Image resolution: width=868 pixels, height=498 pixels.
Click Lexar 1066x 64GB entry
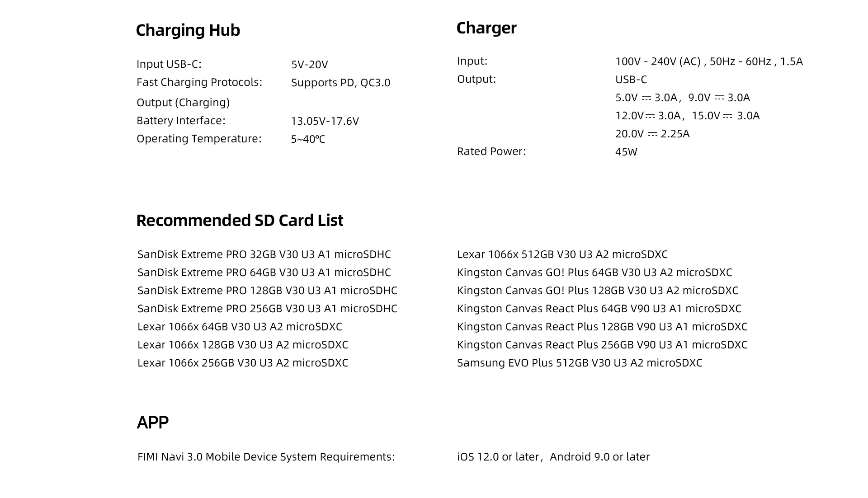click(x=240, y=327)
